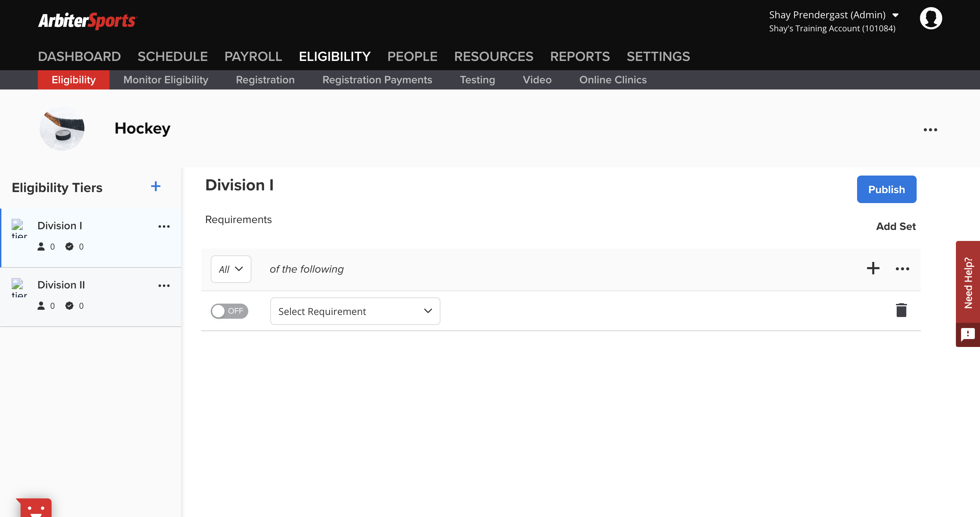This screenshot has height=517, width=980.
Task: Open the Hockey sport options menu
Action: tap(930, 130)
